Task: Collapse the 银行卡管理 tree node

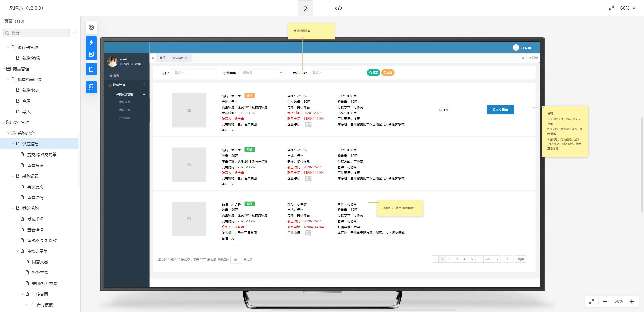Action: (x=8, y=47)
